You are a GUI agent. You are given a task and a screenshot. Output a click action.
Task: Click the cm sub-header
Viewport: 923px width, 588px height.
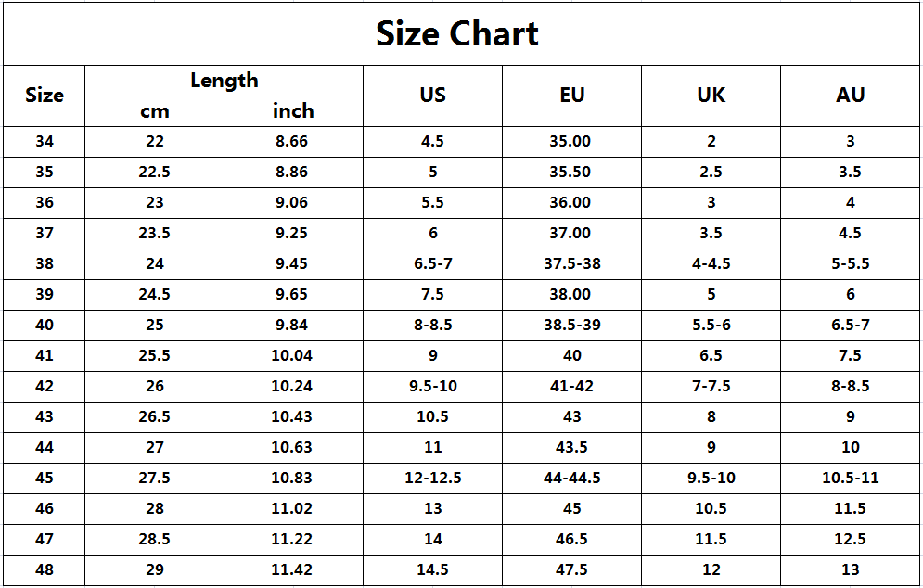pyautogui.click(x=155, y=111)
